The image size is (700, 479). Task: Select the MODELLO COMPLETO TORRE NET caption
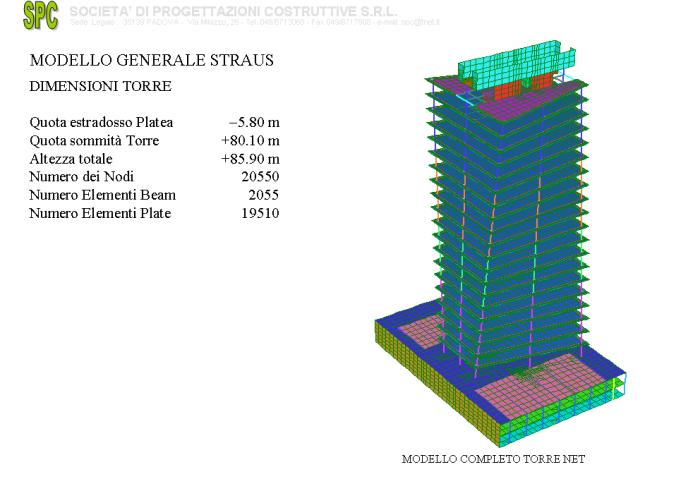(x=493, y=459)
